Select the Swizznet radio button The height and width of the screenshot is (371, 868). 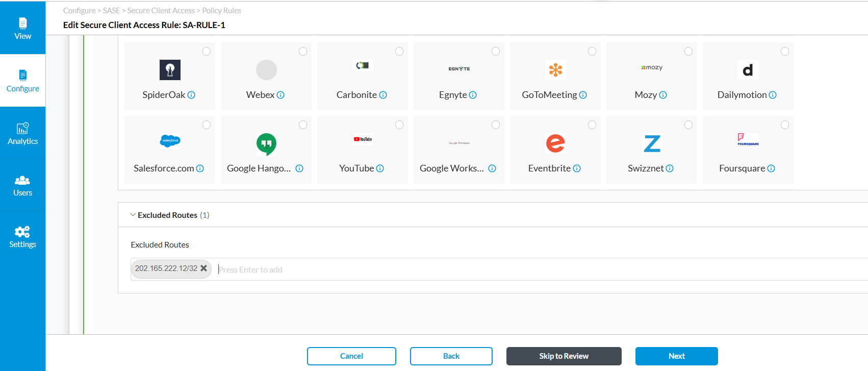tap(688, 125)
